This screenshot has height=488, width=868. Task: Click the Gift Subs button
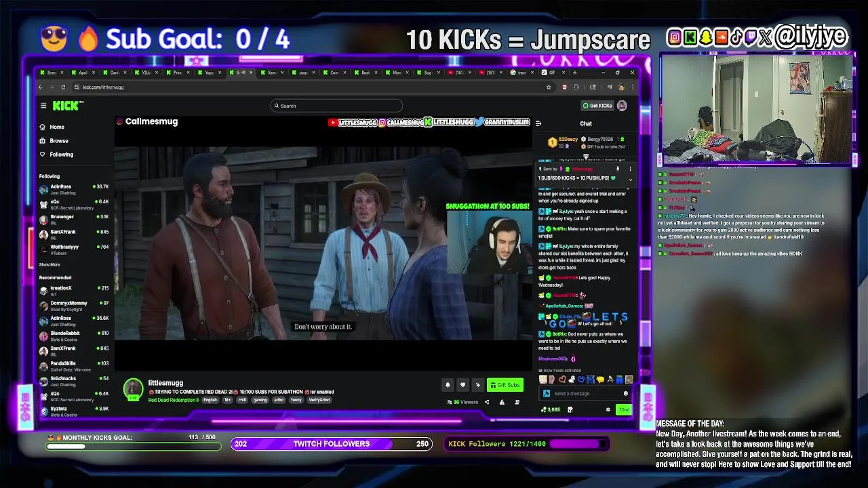click(x=505, y=385)
